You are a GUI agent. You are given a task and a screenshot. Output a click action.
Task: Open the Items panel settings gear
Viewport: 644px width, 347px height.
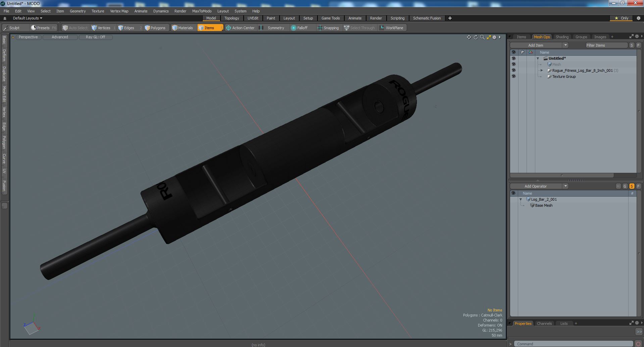tap(637, 37)
